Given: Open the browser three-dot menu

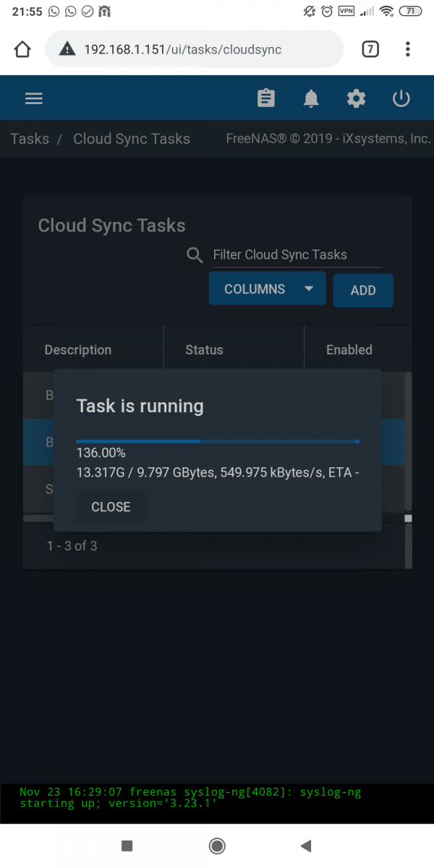Looking at the screenshot, I should coord(408,49).
